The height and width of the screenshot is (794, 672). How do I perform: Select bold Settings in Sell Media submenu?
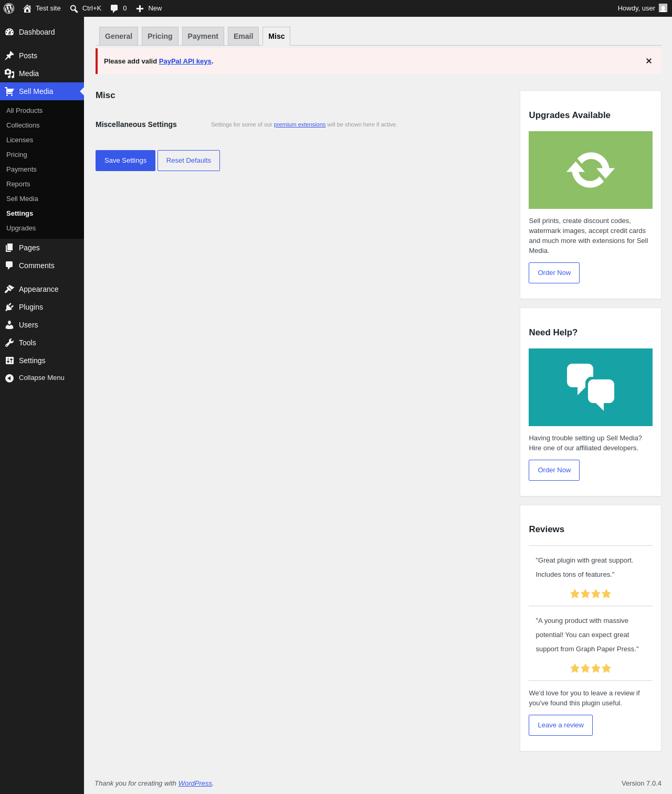tap(42, 214)
